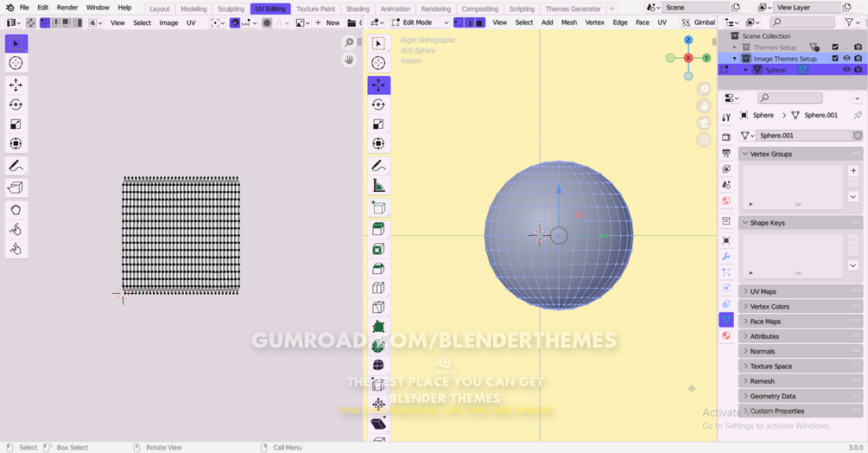Choose the UV editor Grab sculpt tool
Image resolution: width=868 pixels, height=453 pixels.
[x=16, y=210]
